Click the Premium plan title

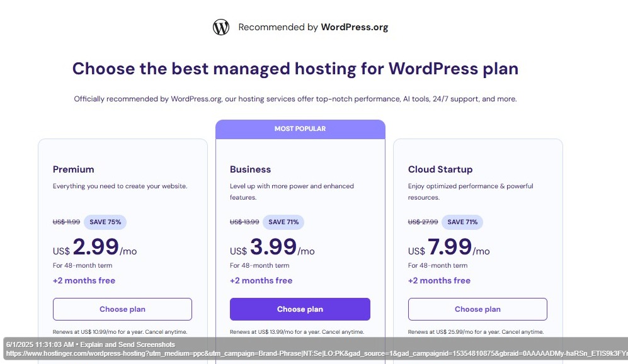pyautogui.click(x=73, y=169)
